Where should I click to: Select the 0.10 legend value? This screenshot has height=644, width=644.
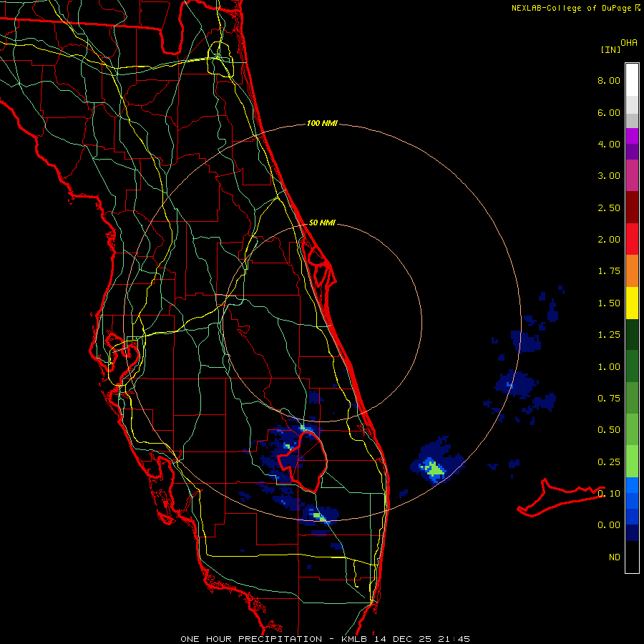(609, 493)
